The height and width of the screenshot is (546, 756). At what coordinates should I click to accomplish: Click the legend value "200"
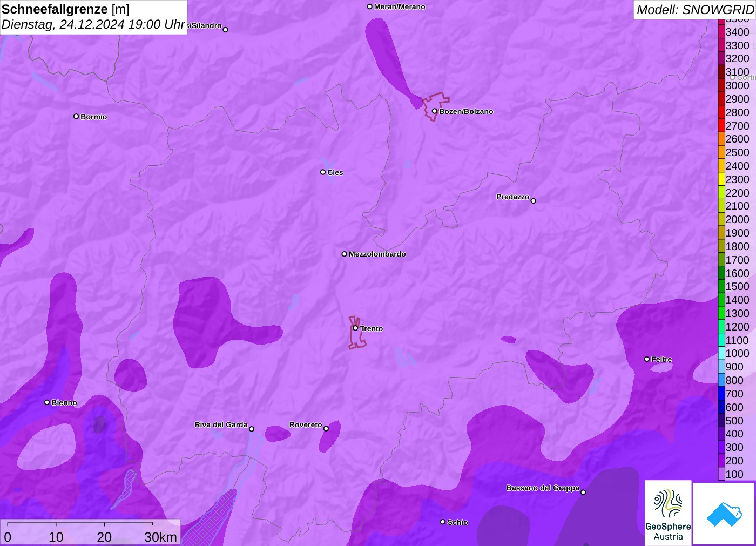click(x=734, y=461)
